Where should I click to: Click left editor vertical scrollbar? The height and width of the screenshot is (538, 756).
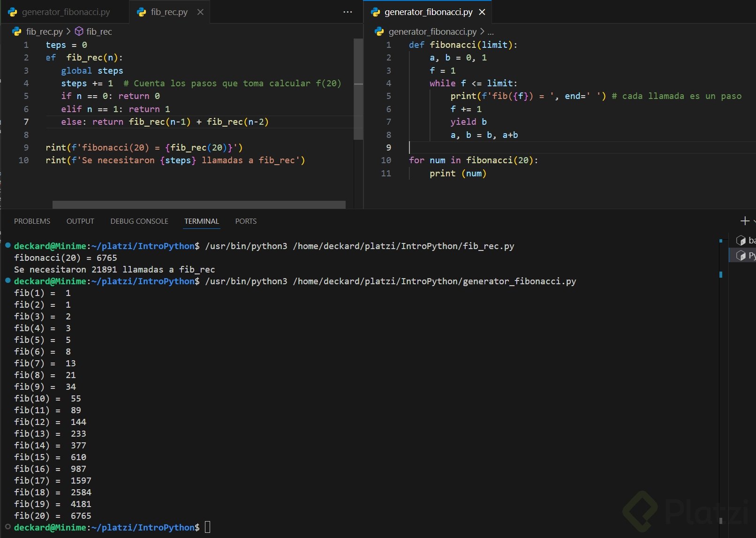[x=358, y=89]
